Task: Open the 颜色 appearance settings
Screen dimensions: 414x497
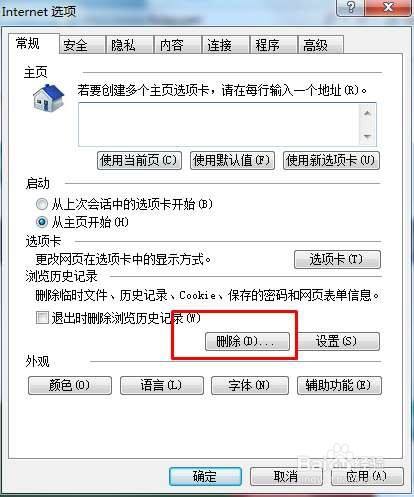Action: click(x=70, y=386)
